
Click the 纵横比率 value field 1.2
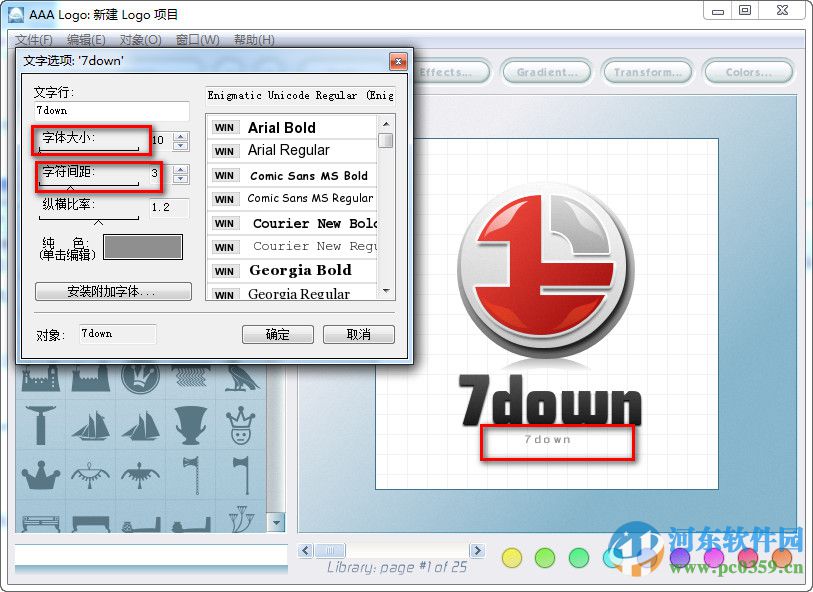(x=169, y=207)
